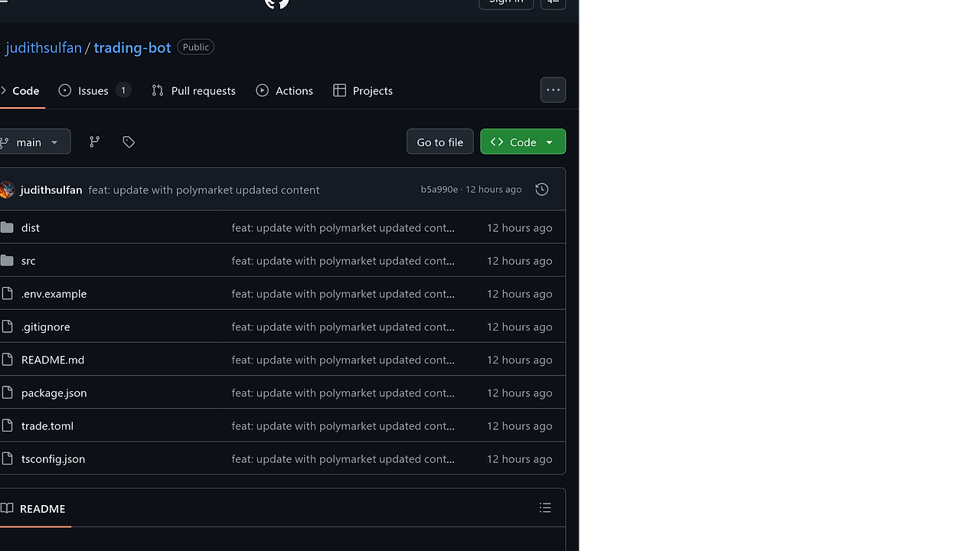Click '12 hours ago' in the .gitignore row
This screenshot has width=980, height=551.
pyautogui.click(x=519, y=327)
